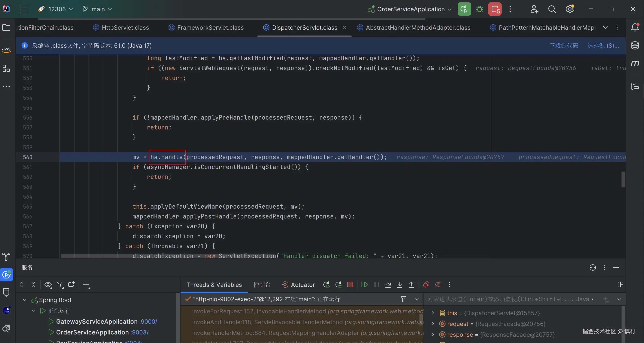Viewport: 644px width, 343px height.
Task: Toggle thread filter icon in frames panel
Action: click(x=403, y=299)
